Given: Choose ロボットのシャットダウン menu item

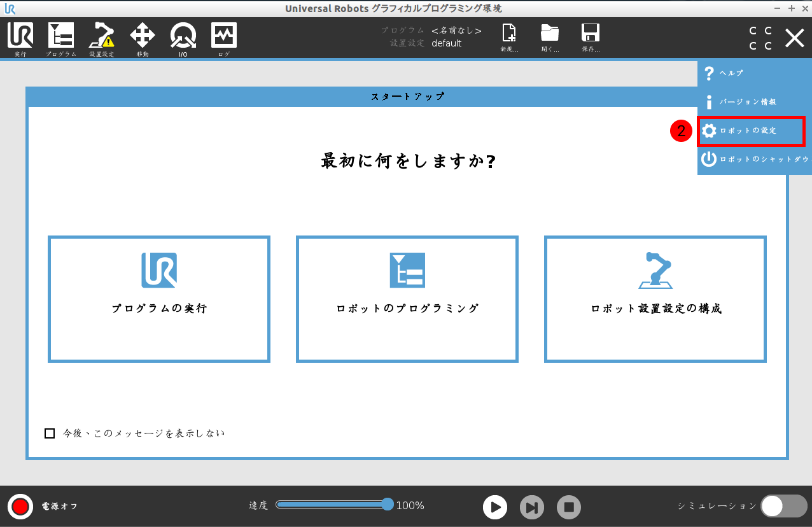Looking at the screenshot, I should (x=754, y=159).
